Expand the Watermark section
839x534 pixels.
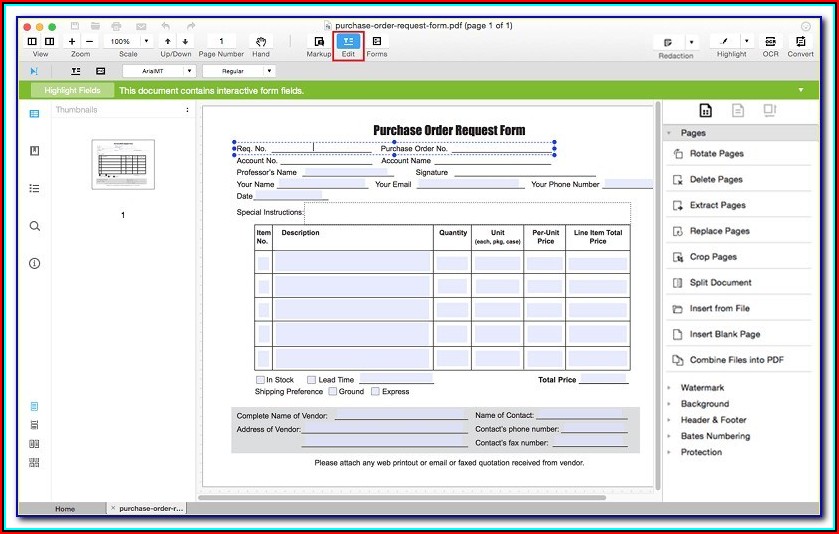click(x=702, y=388)
